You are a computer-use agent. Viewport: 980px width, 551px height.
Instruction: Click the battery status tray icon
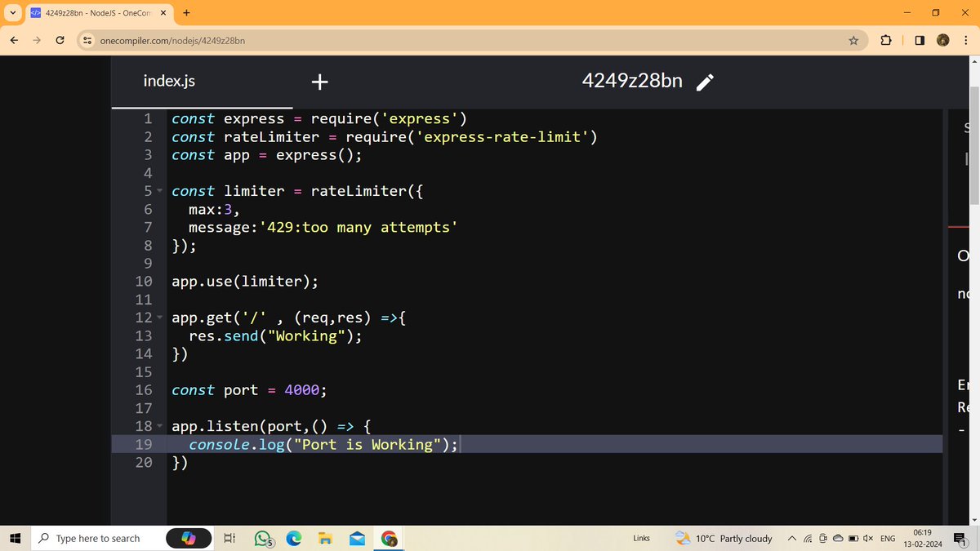coord(853,539)
